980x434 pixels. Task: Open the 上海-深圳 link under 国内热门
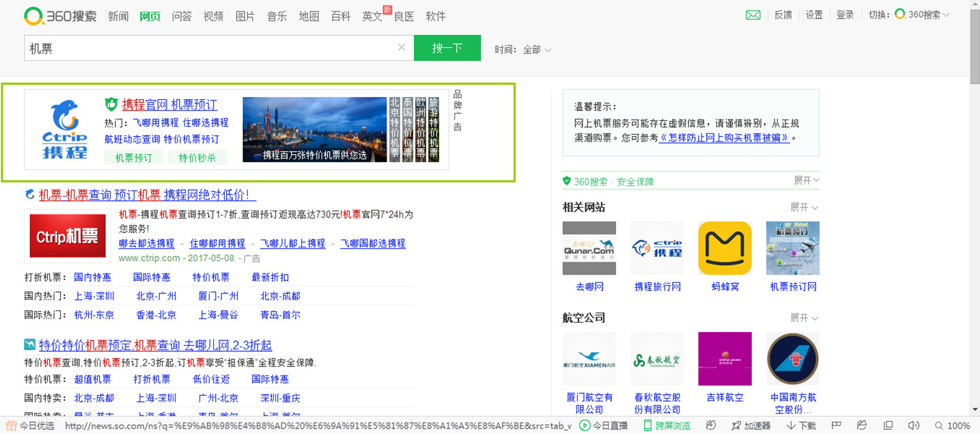(x=94, y=296)
